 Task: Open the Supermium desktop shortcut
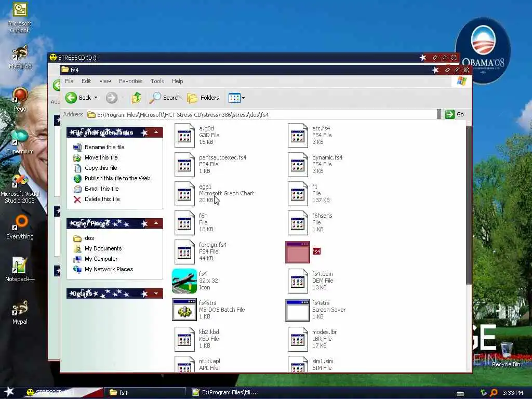tap(20, 142)
